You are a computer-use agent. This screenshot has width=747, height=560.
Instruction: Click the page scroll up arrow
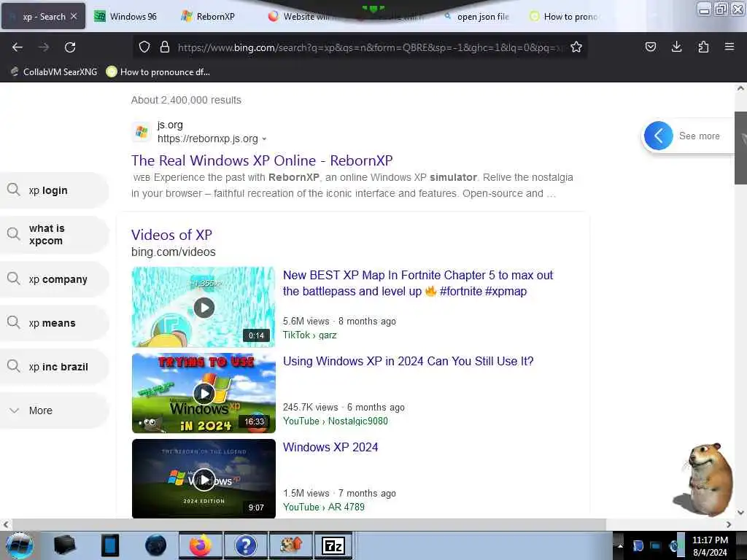[x=740, y=88]
